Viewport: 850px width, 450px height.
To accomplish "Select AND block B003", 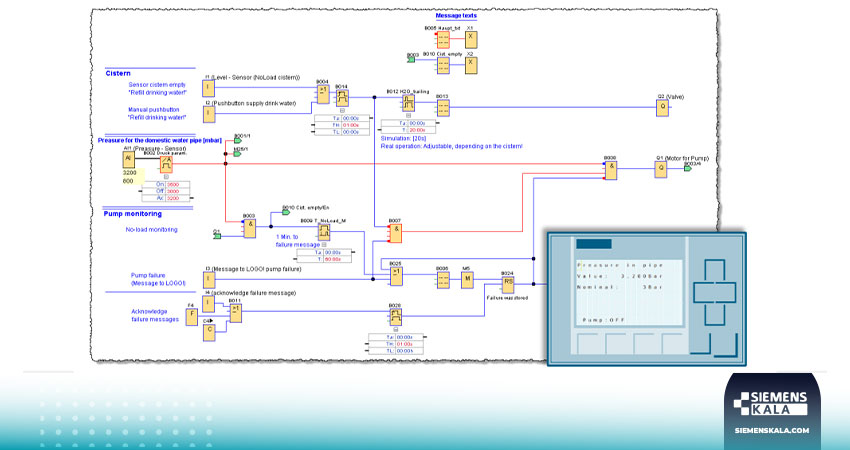I will pos(249,228).
